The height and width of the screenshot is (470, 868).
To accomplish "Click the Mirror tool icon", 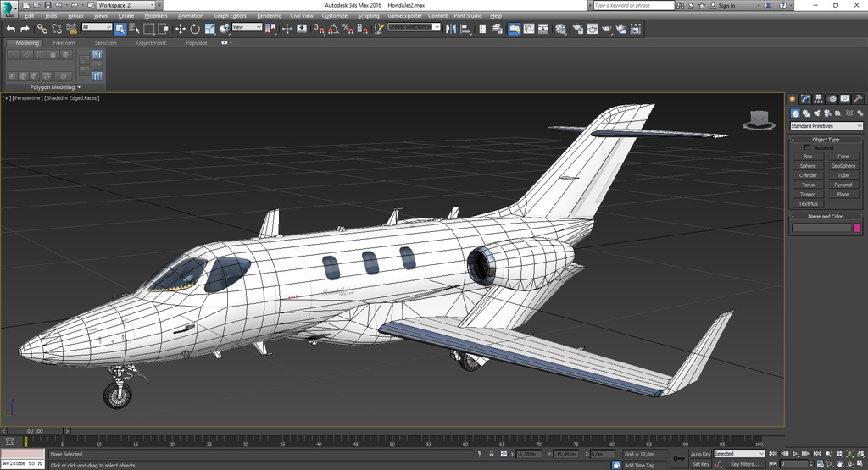I will click(451, 29).
